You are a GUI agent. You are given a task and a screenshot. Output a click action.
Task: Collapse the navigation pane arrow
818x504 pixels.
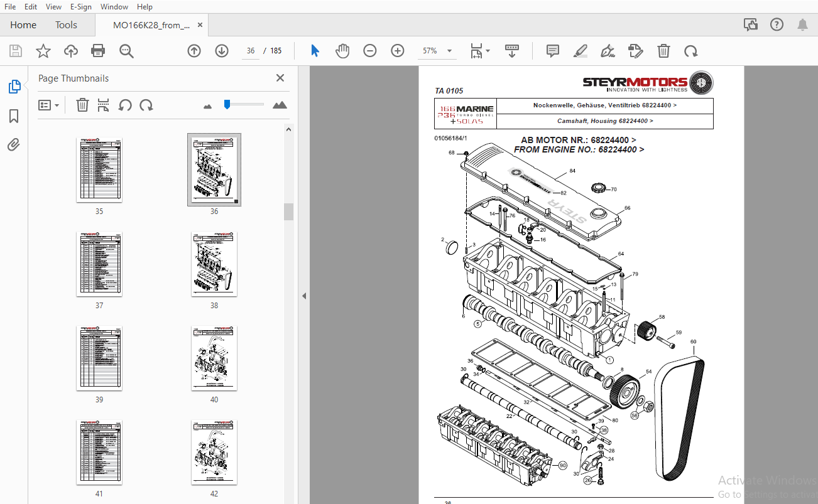[304, 296]
